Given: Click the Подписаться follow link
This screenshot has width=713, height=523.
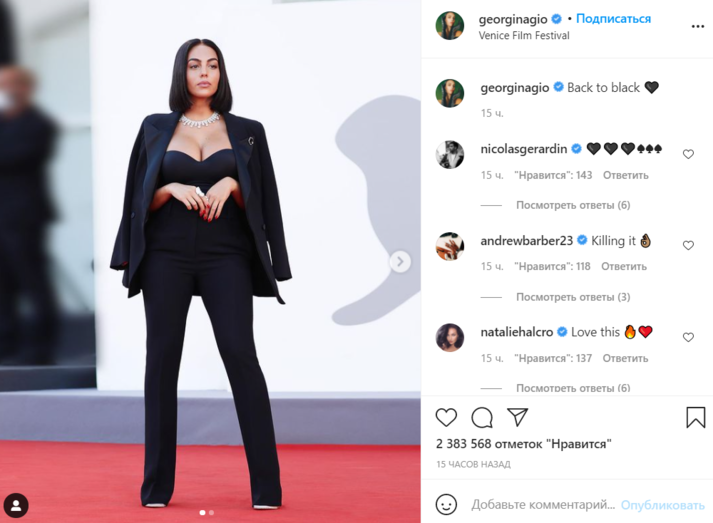Looking at the screenshot, I should click(x=613, y=19).
